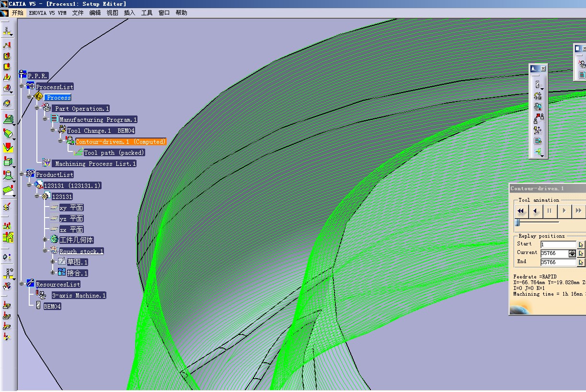Viewport: 586px width, 392px height.
Task: Open the 编辑 menu
Action: tap(95, 13)
